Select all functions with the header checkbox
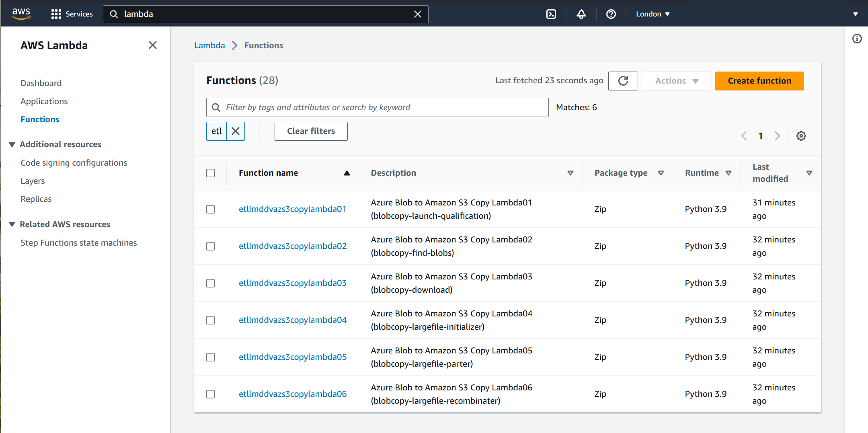Image resolution: width=868 pixels, height=433 pixels. point(211,173)
